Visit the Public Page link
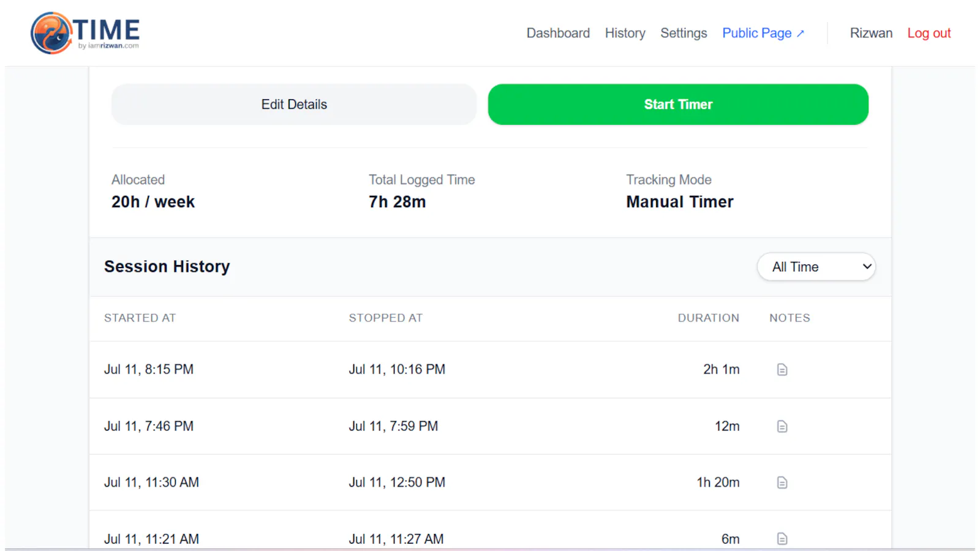 (763, 33)
